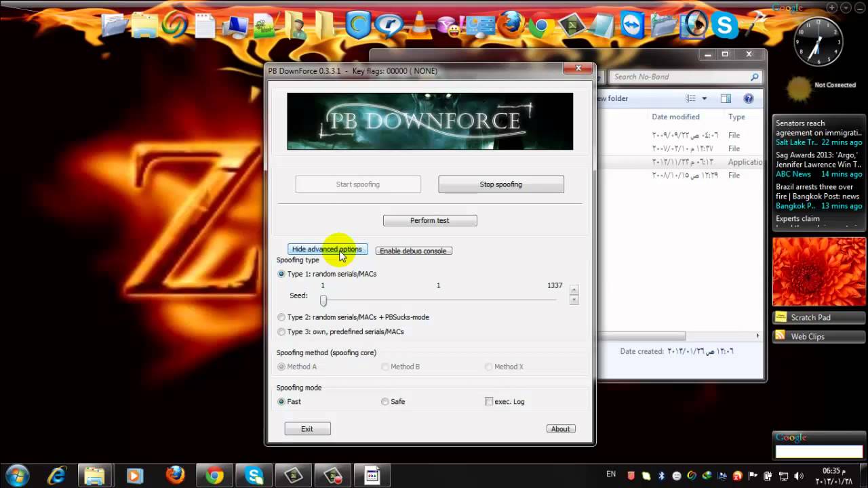Click the Windows Start orb

tap(17, 475)
